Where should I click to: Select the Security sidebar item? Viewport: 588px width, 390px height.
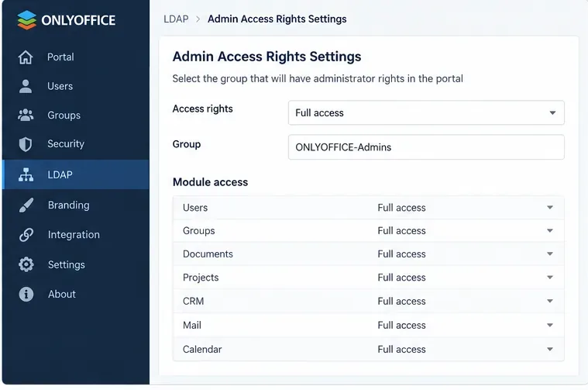click(76, 144)
